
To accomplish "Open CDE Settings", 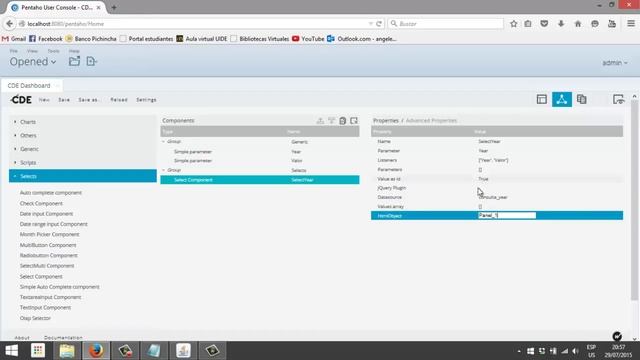I will pyautogui.click(x=146, y=100).
